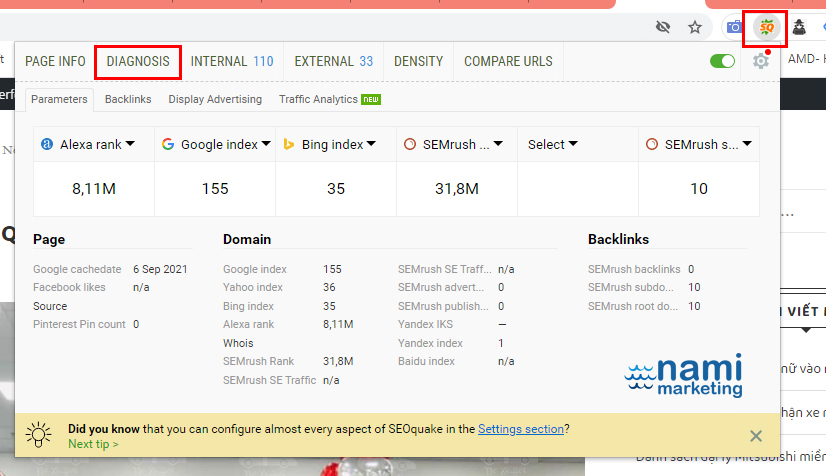The width and height of the screenshot is (826, 476).
Task: Click the Google cachedate 6 Sep 2021 value
Action: click(x=160, y=269)
